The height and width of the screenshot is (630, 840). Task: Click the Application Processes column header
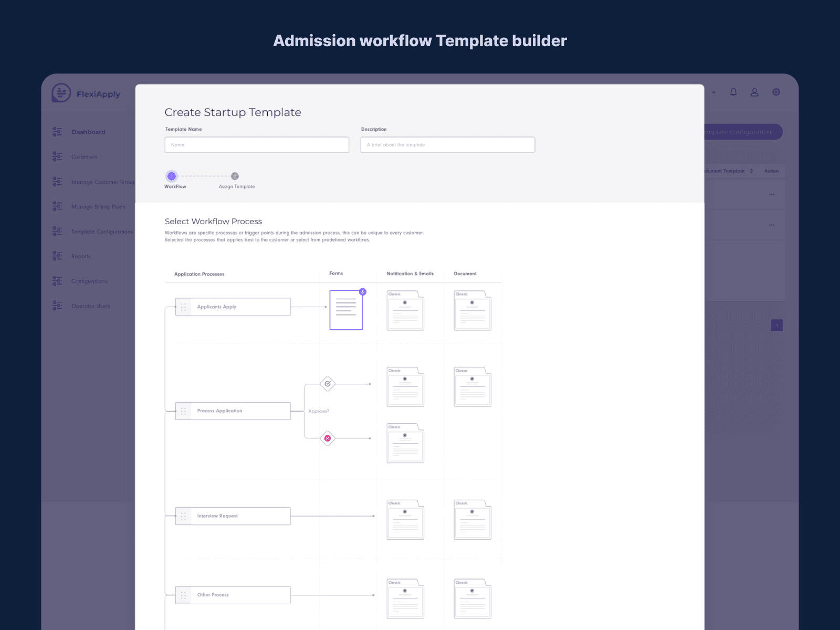point(199,274)
